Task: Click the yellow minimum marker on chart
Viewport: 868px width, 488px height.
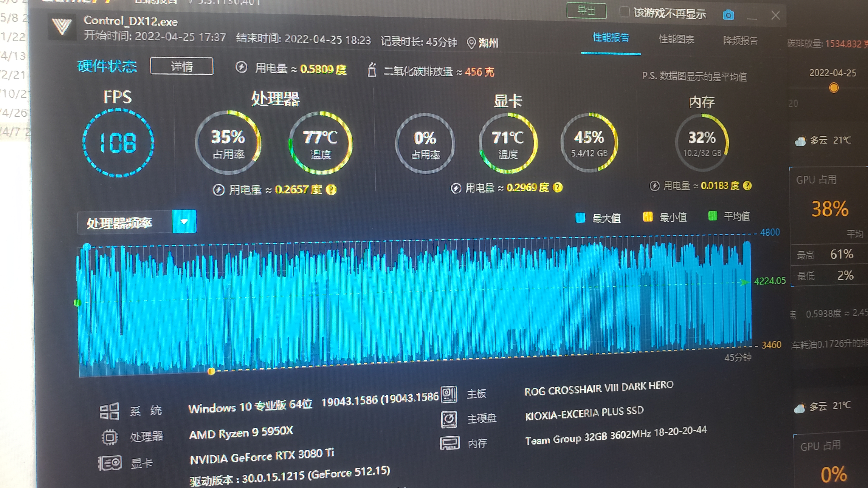Action: click(211, 371)
